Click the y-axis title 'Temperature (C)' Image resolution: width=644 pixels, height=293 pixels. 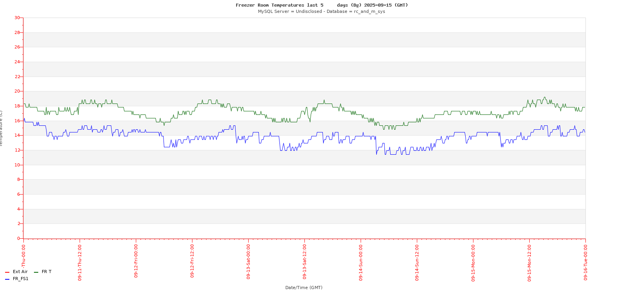pos(1,128)
